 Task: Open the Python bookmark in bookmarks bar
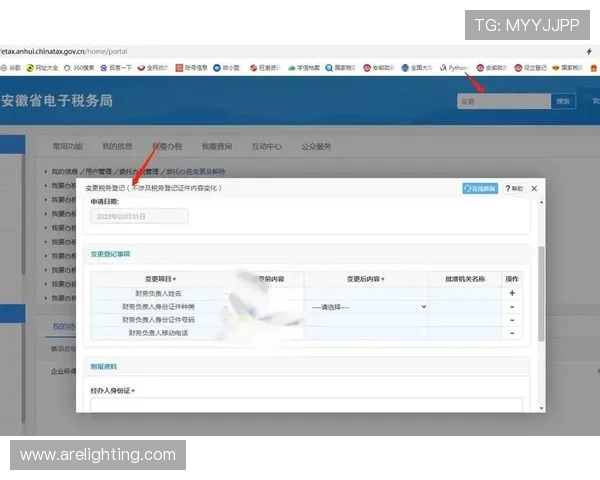click(453, 68)
